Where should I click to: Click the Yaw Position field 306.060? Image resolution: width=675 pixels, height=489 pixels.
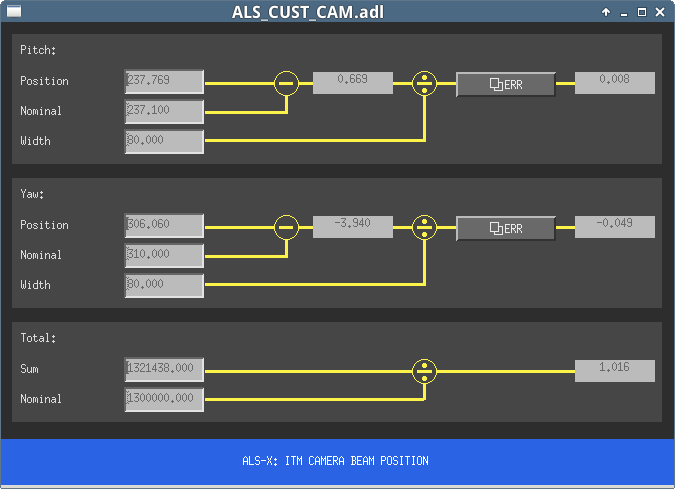coord(164,226)
